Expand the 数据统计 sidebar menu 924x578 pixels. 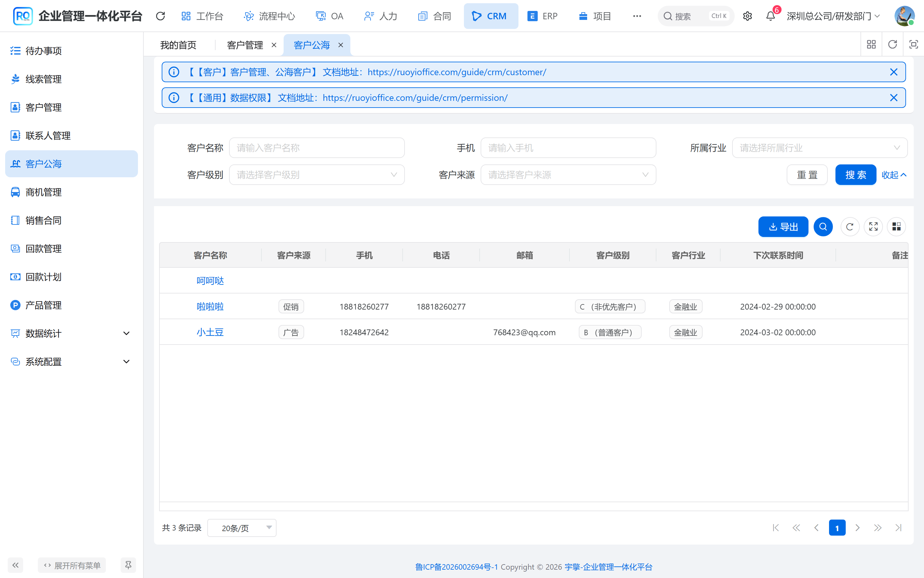click(x=72, y=334)
